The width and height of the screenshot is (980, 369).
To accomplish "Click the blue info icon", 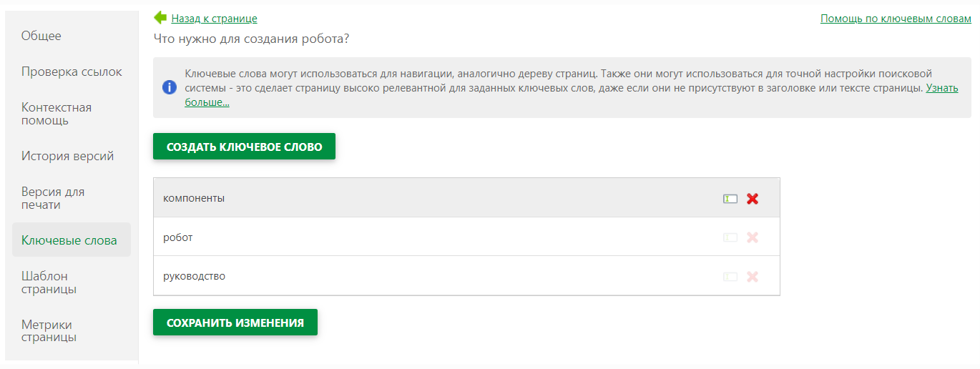I will (x=170, y=87).
